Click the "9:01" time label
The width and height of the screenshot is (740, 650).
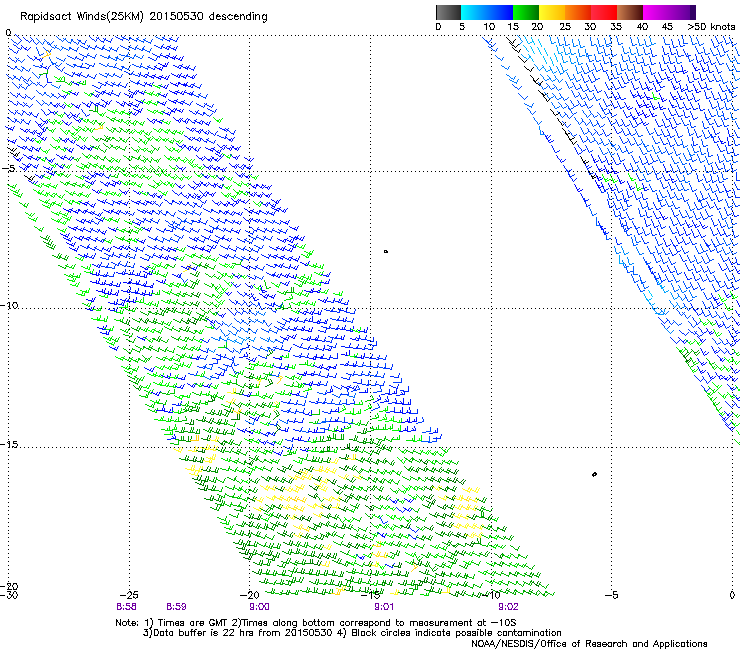(384, 607)
